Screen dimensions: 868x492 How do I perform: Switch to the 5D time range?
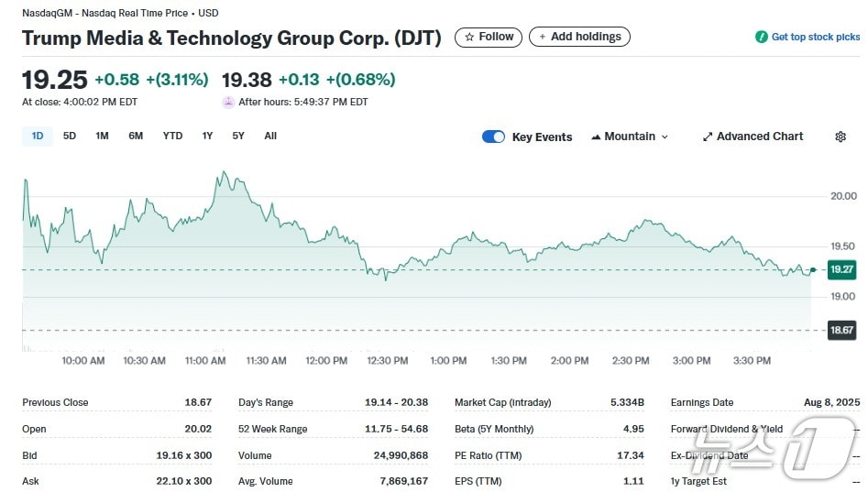pos(70,137)
